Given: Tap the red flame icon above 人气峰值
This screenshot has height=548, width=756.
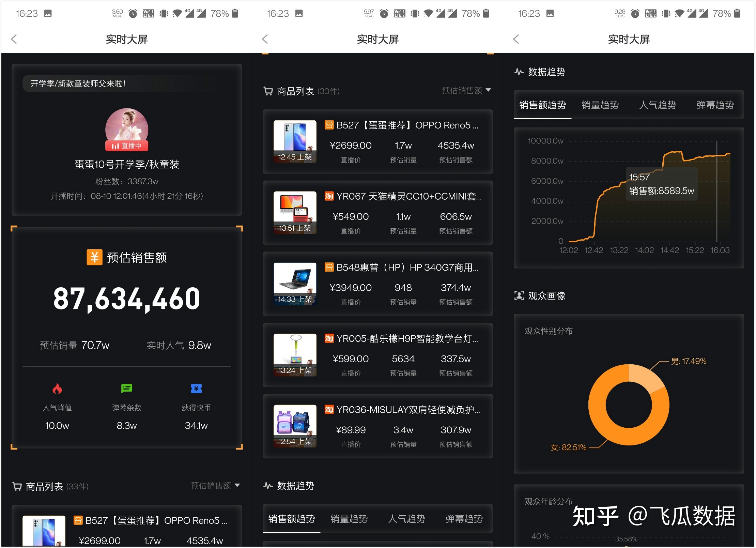Looking at the screenshot, I should 57,389.
